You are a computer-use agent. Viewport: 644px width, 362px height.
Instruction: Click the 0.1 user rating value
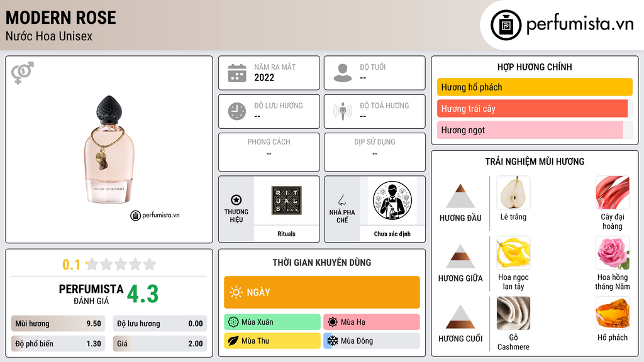72,265
